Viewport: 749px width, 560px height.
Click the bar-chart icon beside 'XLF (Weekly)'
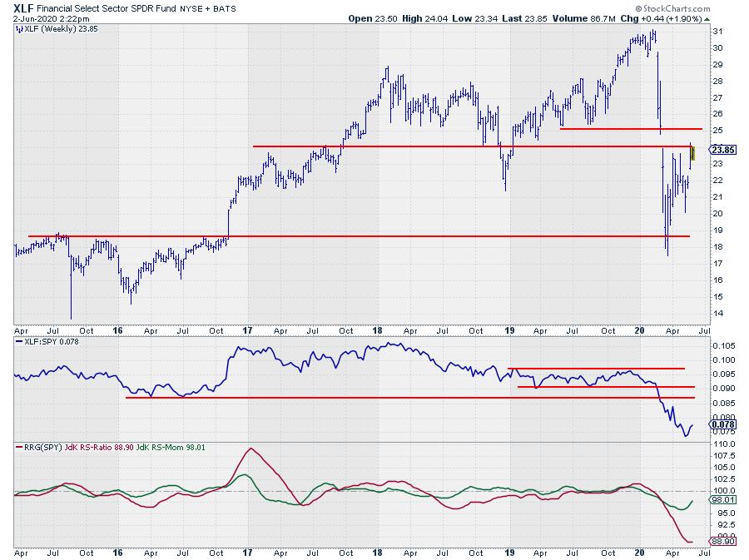[x=19, y=29]
